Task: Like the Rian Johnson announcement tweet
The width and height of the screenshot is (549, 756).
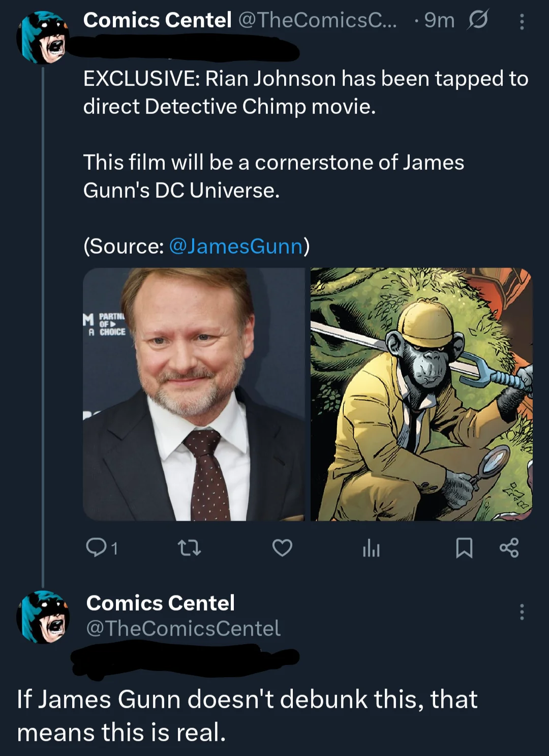Action: pos(282,548)
